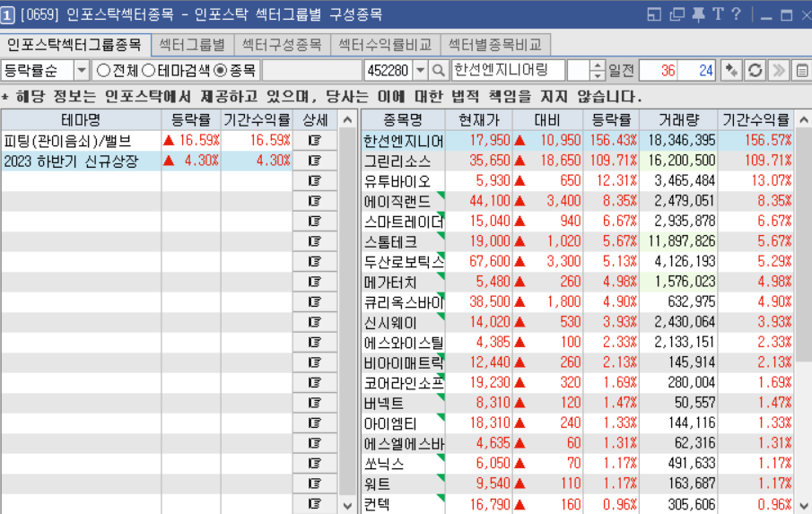Select the 큐리옥스바이 stock row
The image size is (812, 514).
(578, 301)
